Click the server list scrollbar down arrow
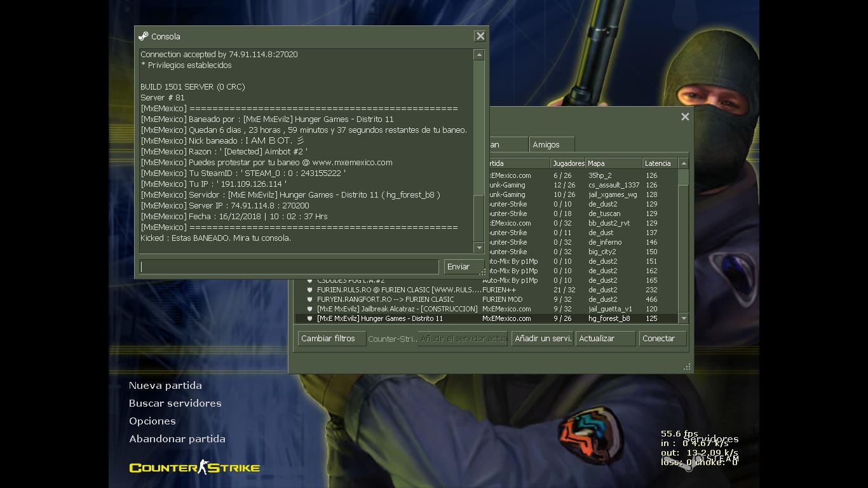This screenshot has height=488, width=868. 684,318
